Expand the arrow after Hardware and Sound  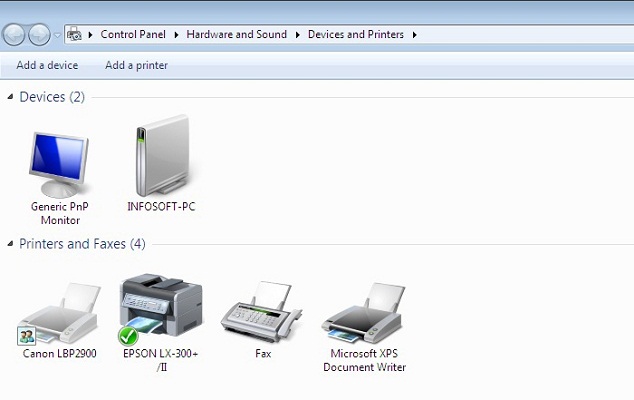(298, 35)
